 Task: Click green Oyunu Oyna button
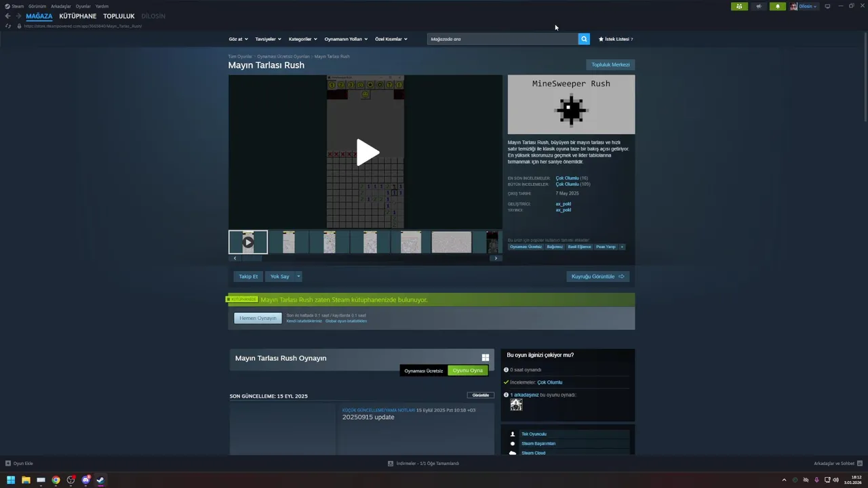click(468, 371)
